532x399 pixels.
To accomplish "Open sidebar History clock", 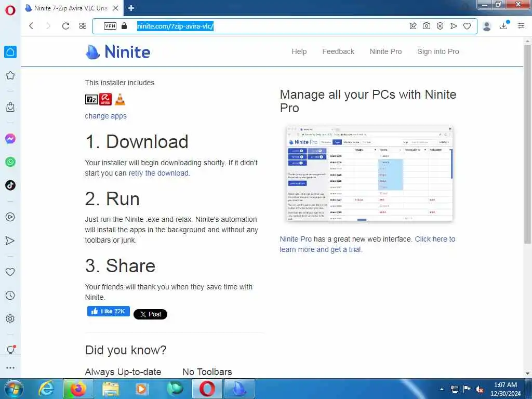I will click(10, 295).
